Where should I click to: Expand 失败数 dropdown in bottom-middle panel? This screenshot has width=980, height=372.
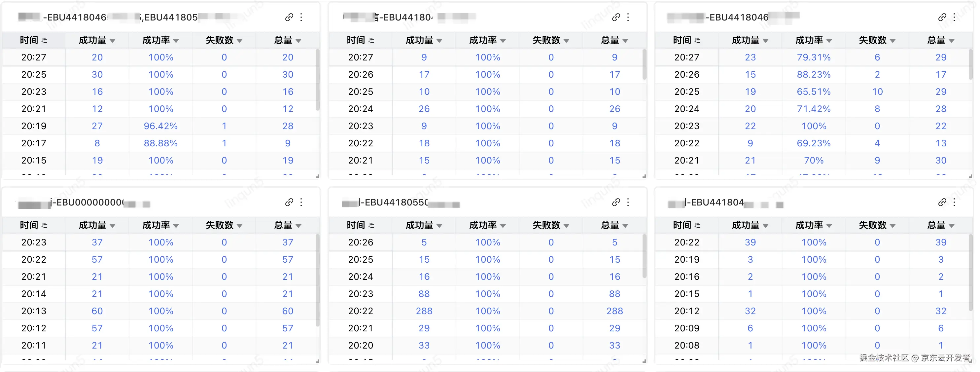(567, 226)
